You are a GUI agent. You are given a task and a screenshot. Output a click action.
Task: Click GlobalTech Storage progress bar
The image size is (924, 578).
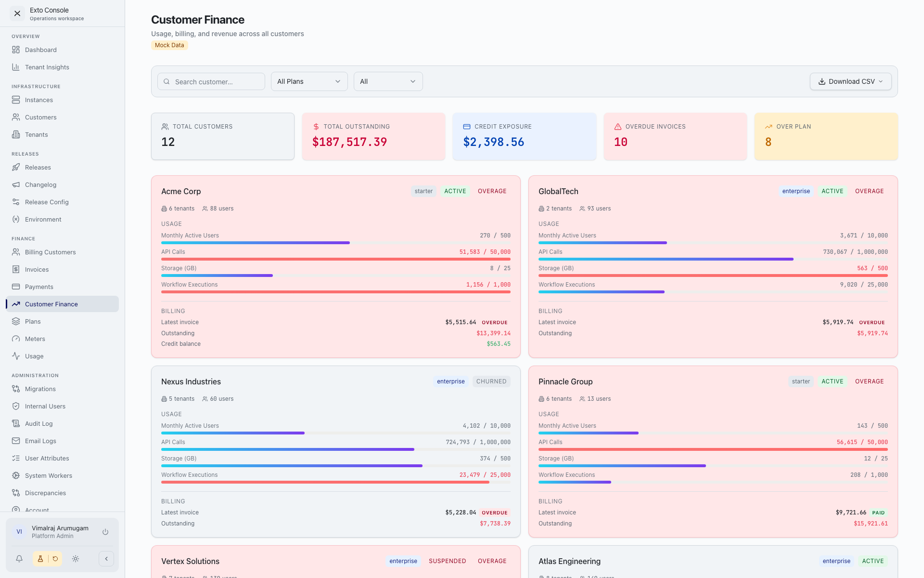[x=713, y=276]
